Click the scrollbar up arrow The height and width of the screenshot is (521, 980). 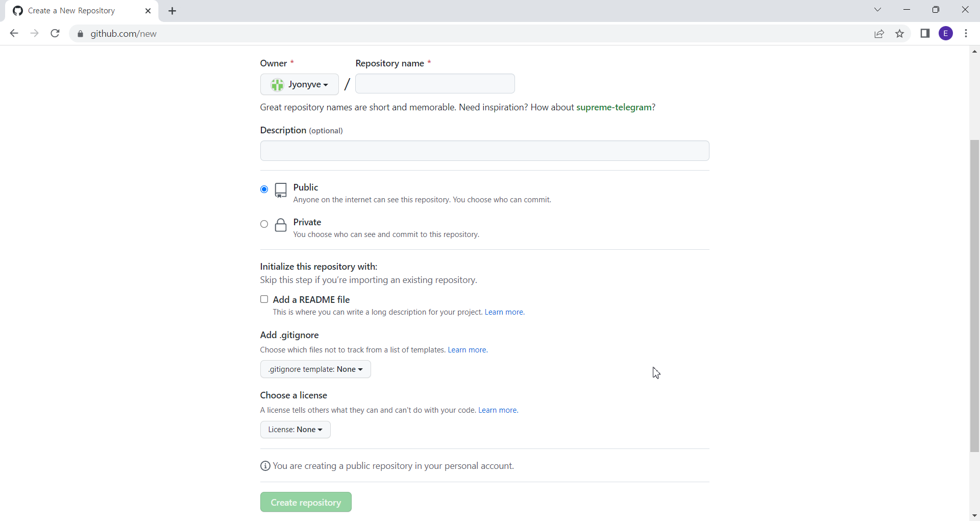point(974,52)
